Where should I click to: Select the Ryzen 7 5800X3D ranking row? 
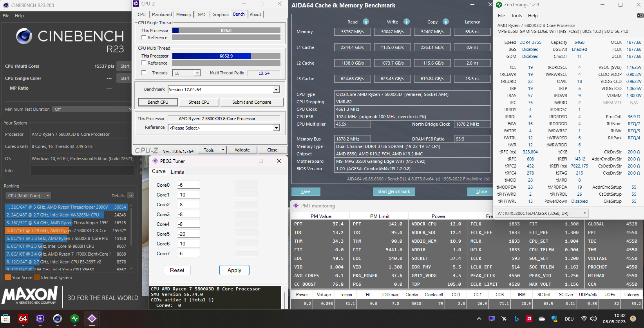(66, 231)
